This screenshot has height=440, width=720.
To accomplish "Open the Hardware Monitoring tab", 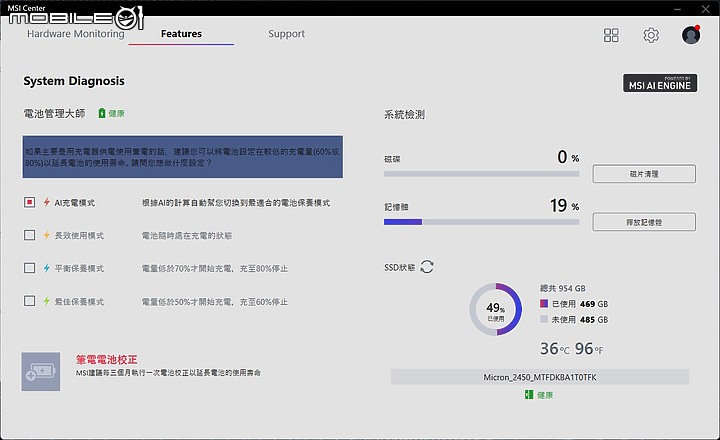I will [75, 34].
